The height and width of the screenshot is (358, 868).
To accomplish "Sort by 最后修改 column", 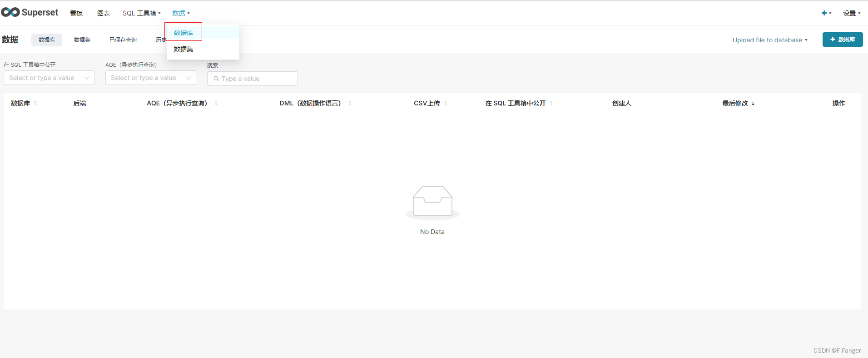I will click(x=739, y=103).
